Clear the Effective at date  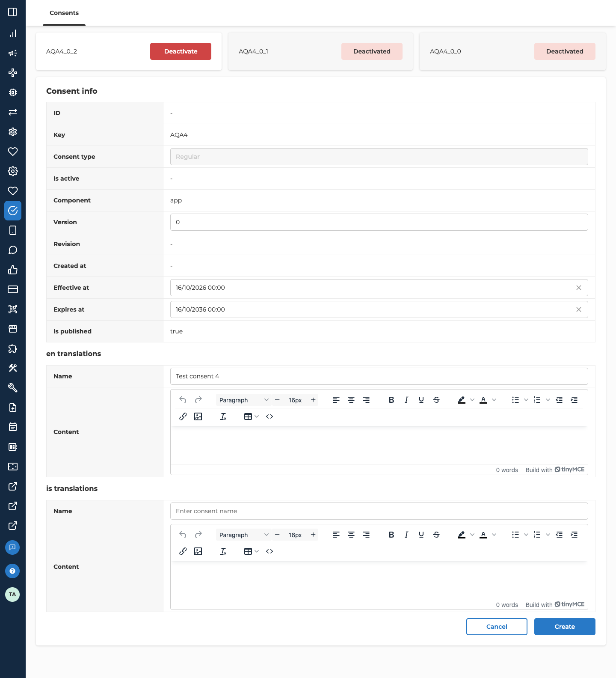point(579,288)
